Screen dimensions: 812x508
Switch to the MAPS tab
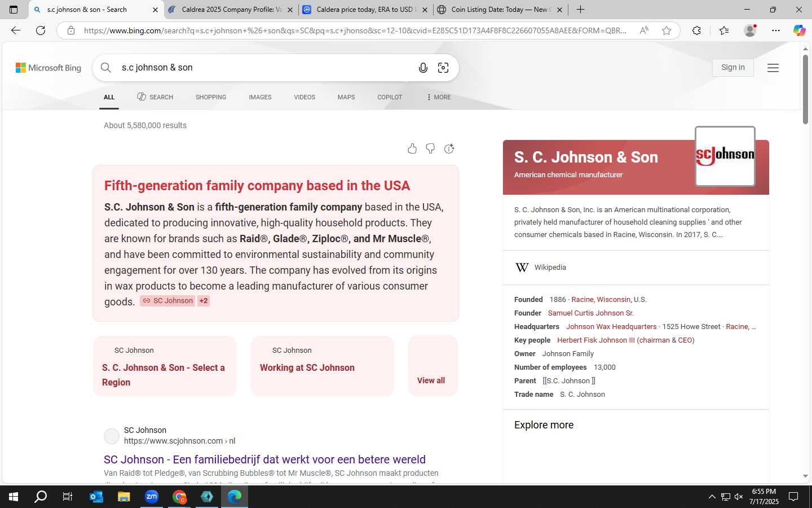[346, 97]
